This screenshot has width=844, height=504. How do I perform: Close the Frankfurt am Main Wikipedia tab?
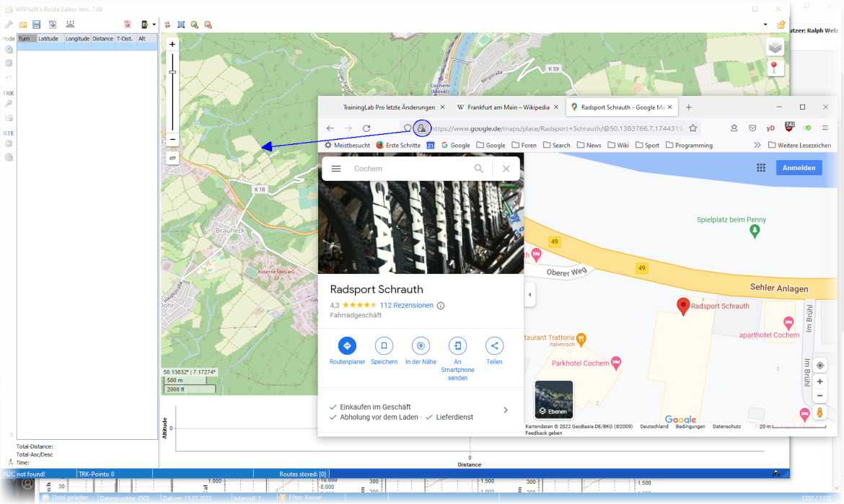[557, 107]
